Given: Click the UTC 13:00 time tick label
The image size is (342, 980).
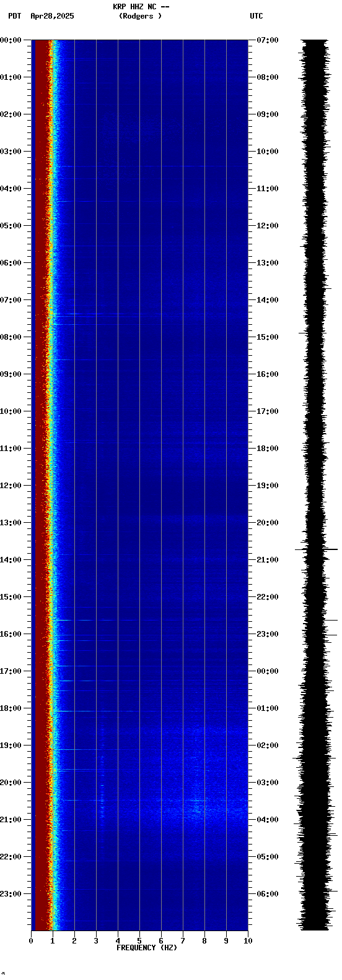Looking at the screenshot, I should tap(268, 263).
